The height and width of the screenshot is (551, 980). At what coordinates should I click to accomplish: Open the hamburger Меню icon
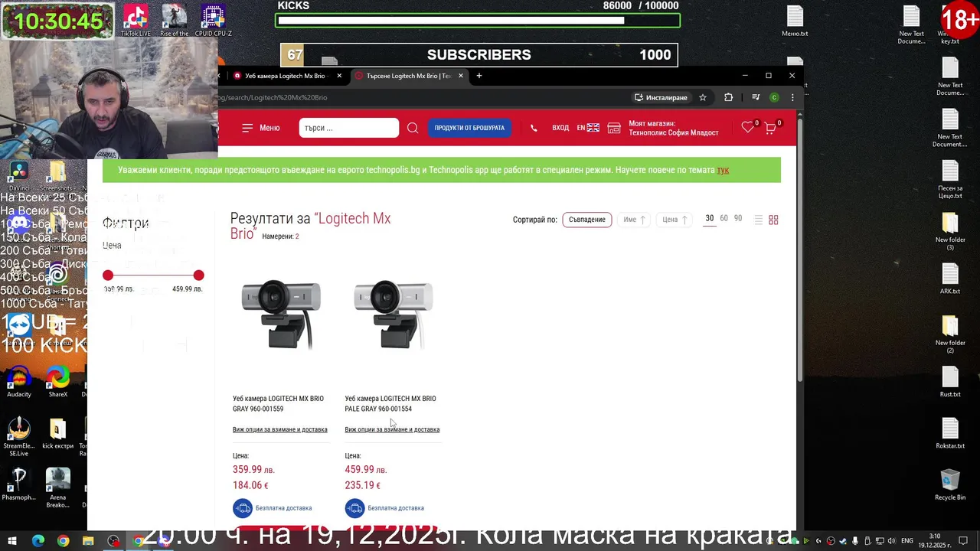click(x=247, y=128)
